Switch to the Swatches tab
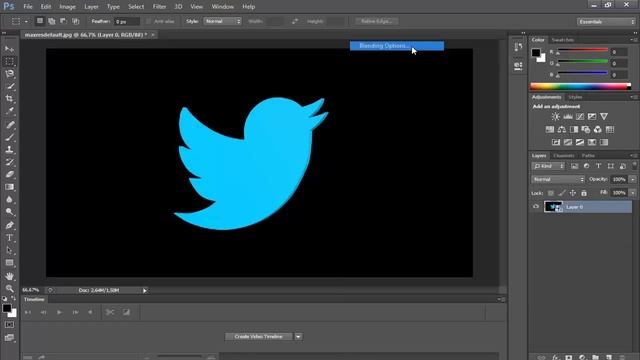This screenshot has width=640, height=360. point(562,40)
